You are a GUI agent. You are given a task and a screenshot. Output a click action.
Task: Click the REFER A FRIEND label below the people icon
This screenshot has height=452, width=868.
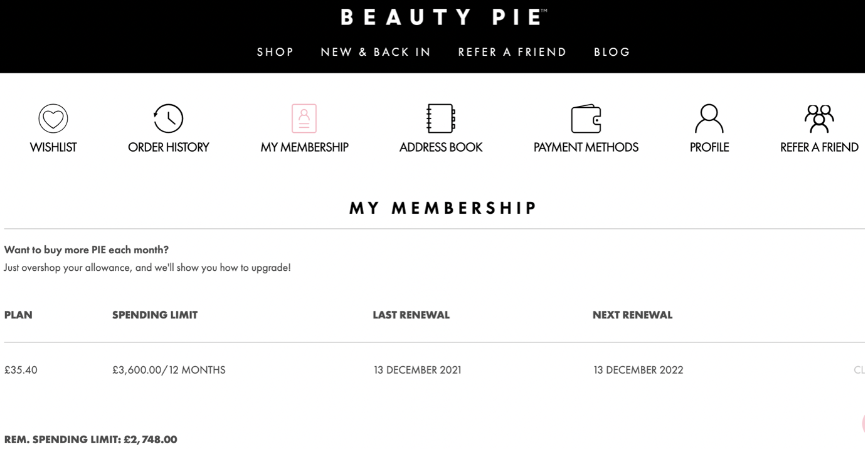819,147
